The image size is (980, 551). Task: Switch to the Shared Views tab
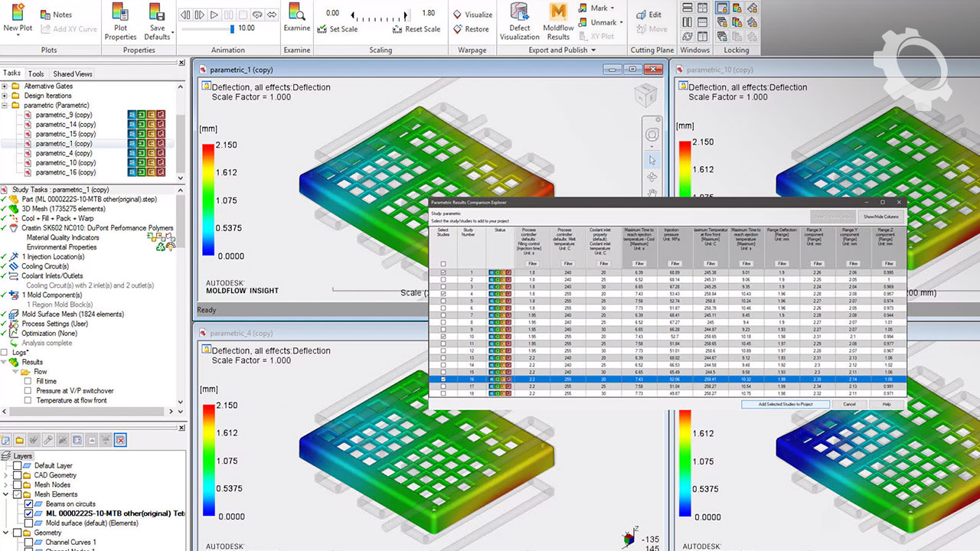73,73
